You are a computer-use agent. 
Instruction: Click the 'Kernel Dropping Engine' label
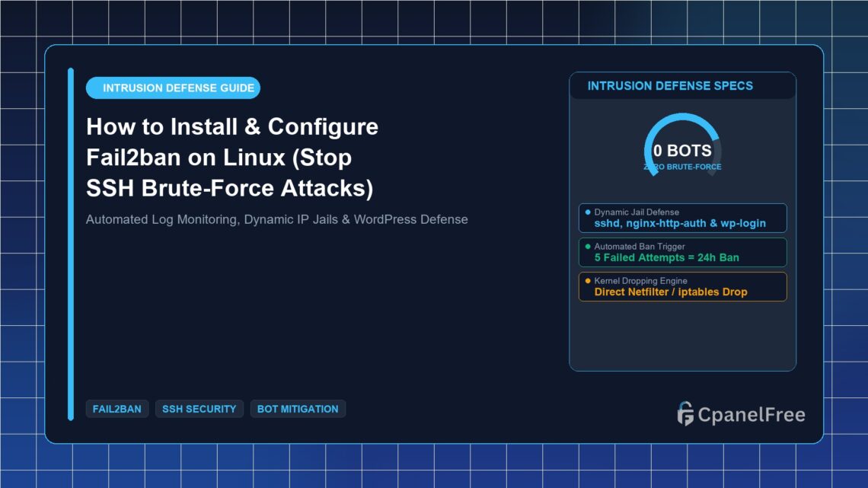640,280
